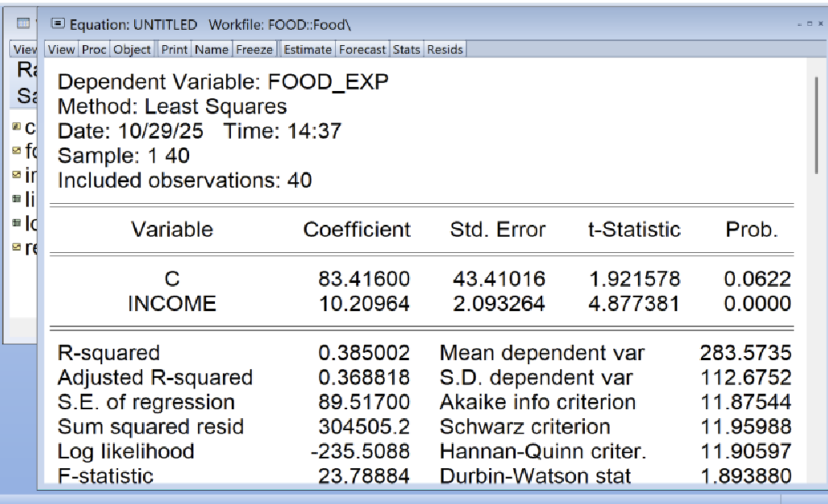
Task: Open the Object menu
Action: tap(132, 50)
